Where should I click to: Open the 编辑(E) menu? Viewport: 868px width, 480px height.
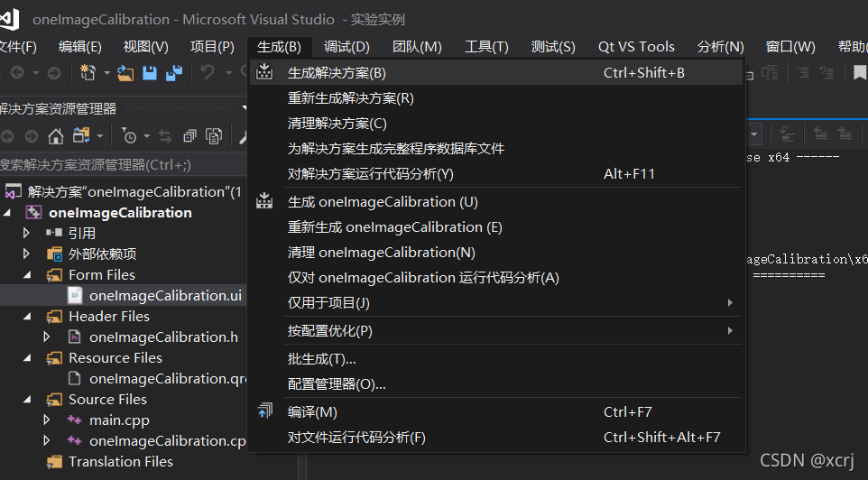[x=80, y=47]
